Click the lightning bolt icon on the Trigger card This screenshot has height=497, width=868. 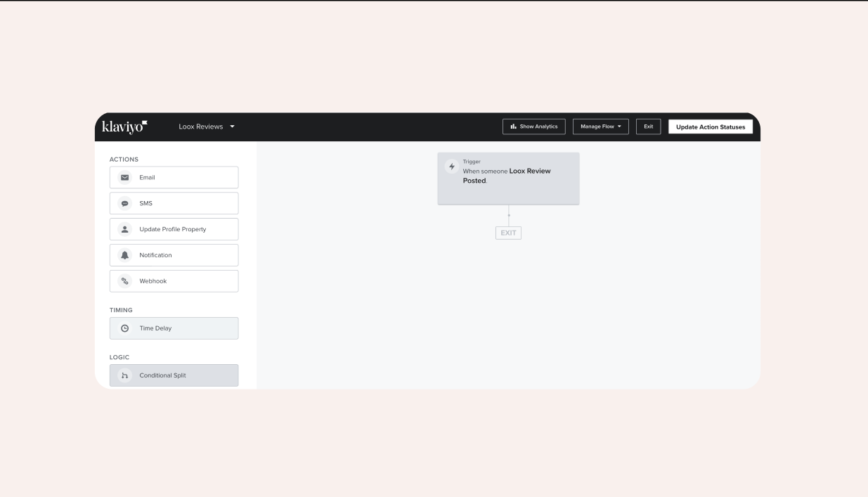(452, 167)
